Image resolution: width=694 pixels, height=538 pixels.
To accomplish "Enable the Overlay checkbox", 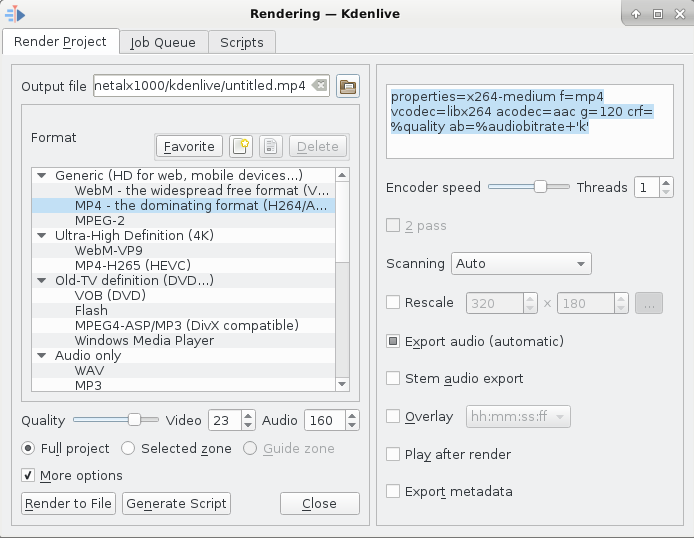I will (393, 416).
